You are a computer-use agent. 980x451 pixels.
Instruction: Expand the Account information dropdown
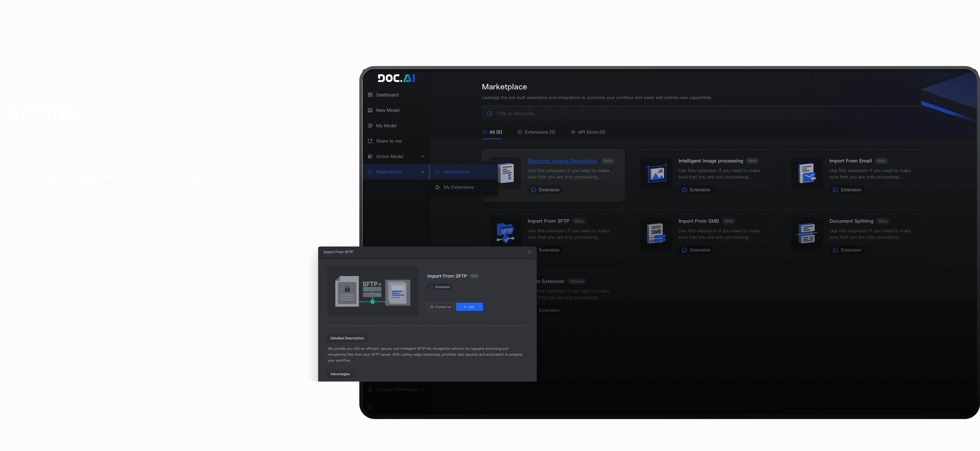(x=423, y=389)
